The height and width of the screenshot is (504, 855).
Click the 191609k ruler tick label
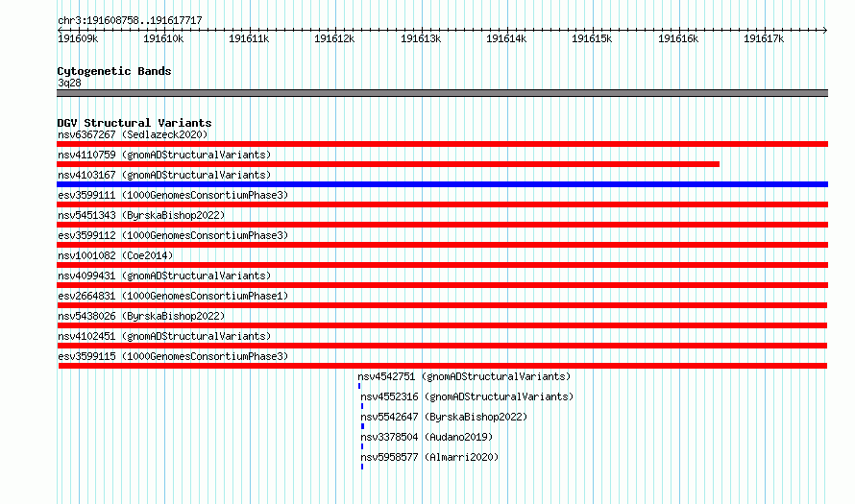(x=78, y=38)
